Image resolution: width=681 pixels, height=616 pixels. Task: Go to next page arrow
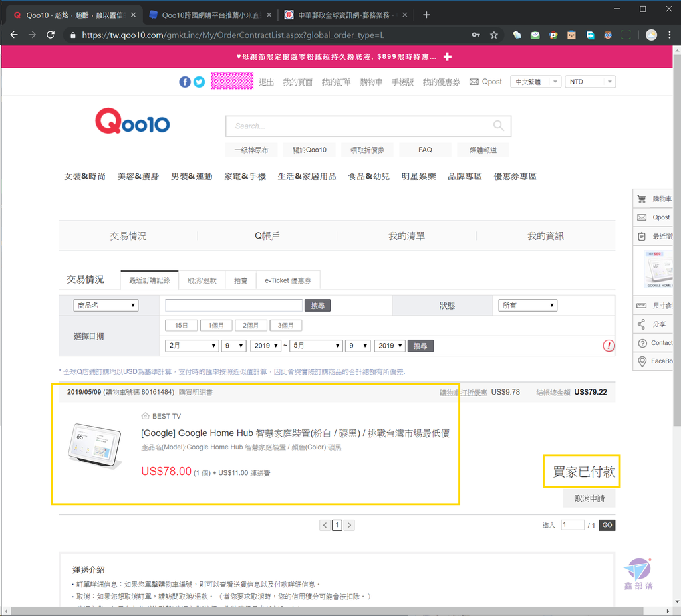(349, 525)
